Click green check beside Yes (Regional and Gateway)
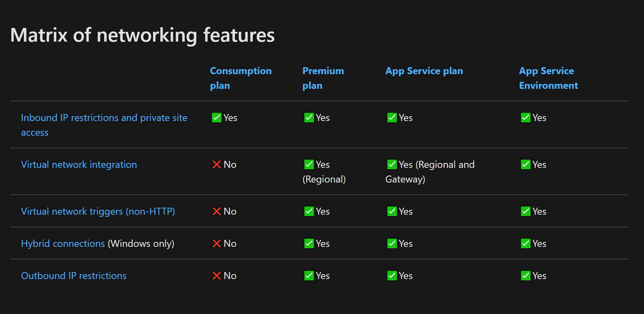The height and width of the screenshot is (314, 644). click(392, 164)
